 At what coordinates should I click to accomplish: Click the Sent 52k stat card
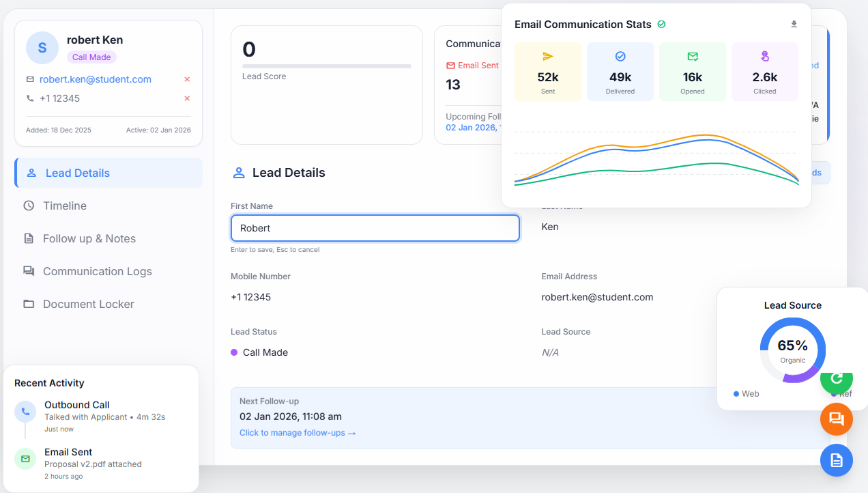pyautogui.click(x=548, y=72)
